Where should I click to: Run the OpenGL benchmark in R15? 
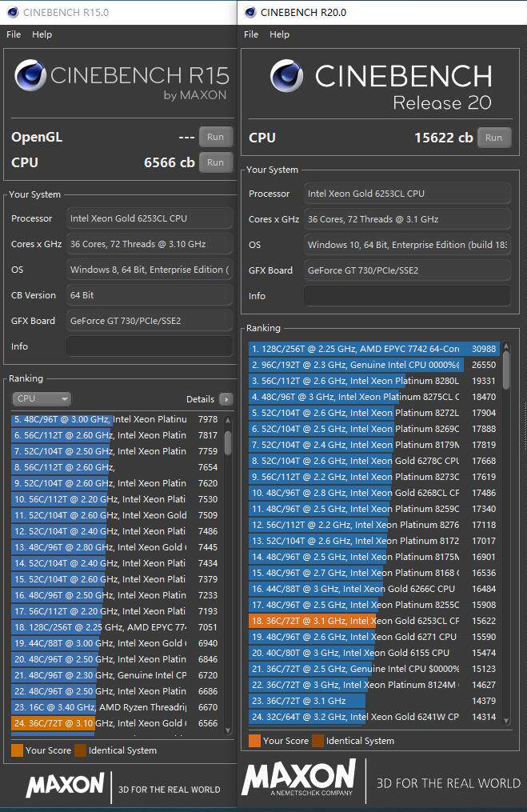tap(215, 137)
